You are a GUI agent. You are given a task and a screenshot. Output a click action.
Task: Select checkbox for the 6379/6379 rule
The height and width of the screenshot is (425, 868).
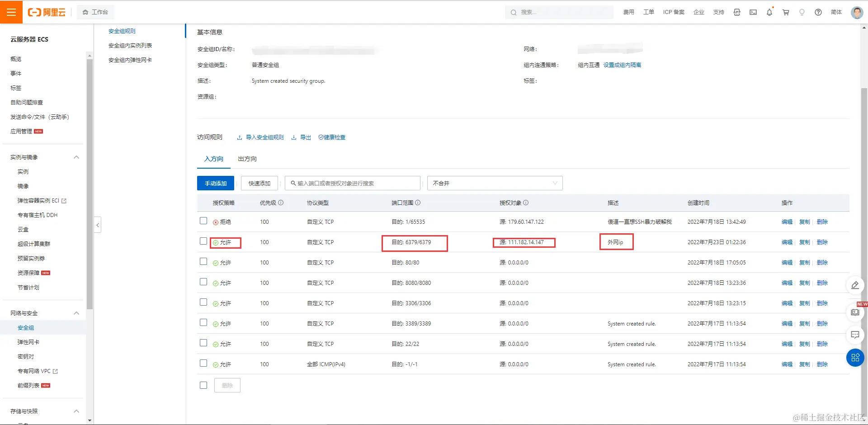pos(203,241)
